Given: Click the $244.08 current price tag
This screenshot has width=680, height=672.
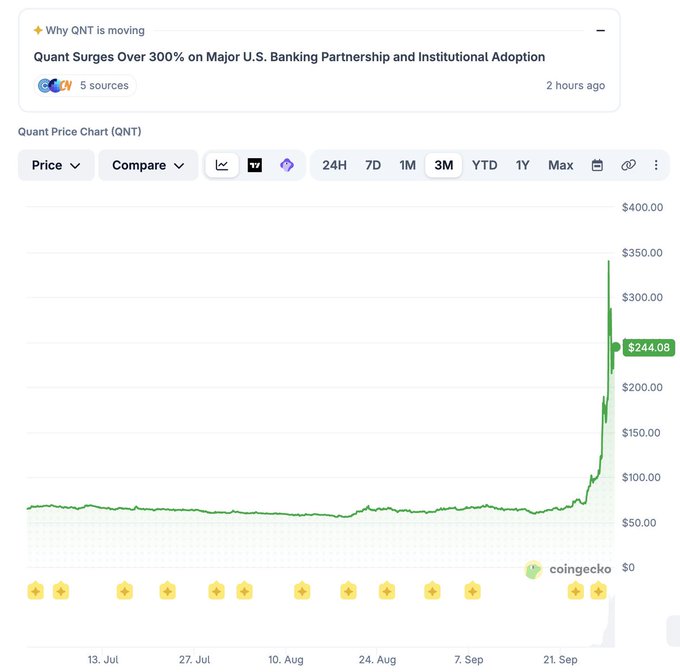Looking at the screenshot, I should pos(648,347).
